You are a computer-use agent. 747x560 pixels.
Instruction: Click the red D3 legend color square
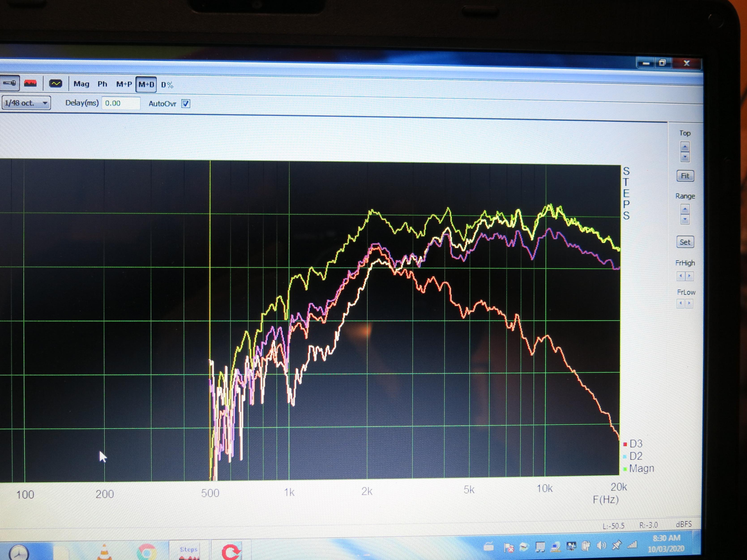coord(625,445)
